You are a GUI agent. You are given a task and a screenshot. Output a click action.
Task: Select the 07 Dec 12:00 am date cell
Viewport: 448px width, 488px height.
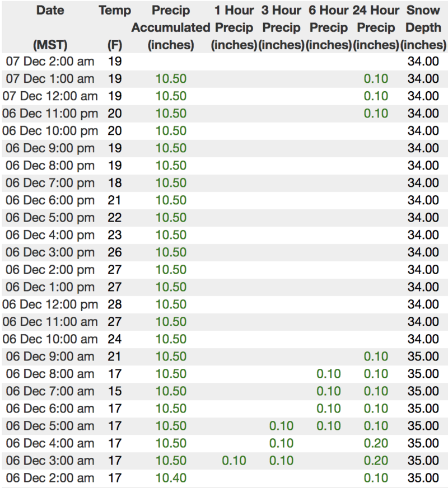(x=50, y=96)
